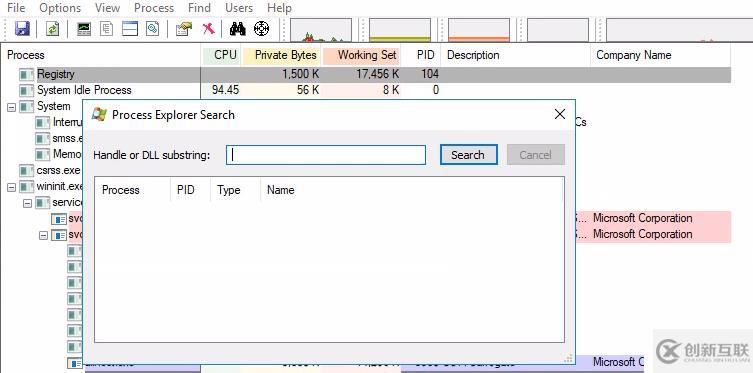
Task: Sort by the Company Name column header
Action: coord(660,55)
